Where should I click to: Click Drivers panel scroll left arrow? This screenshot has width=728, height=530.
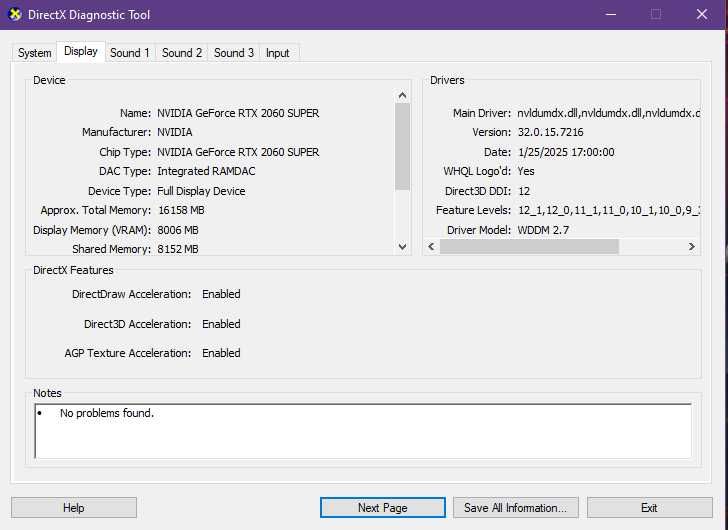coord(431,246)
